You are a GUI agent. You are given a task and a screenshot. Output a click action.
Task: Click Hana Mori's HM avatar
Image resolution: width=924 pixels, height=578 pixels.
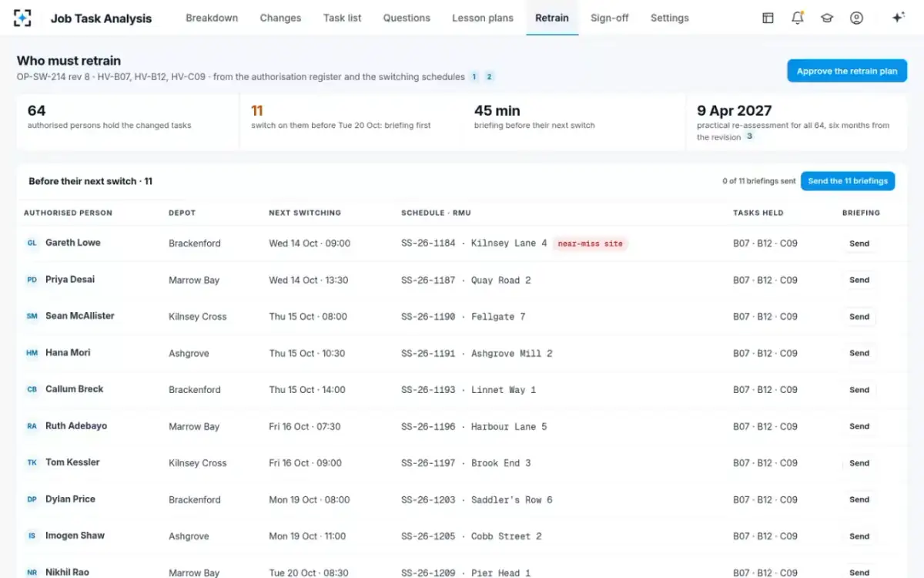coord(32,353)
